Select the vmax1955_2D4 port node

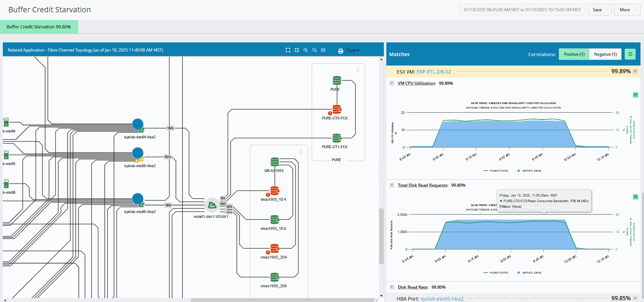click(x=274, y=248)
